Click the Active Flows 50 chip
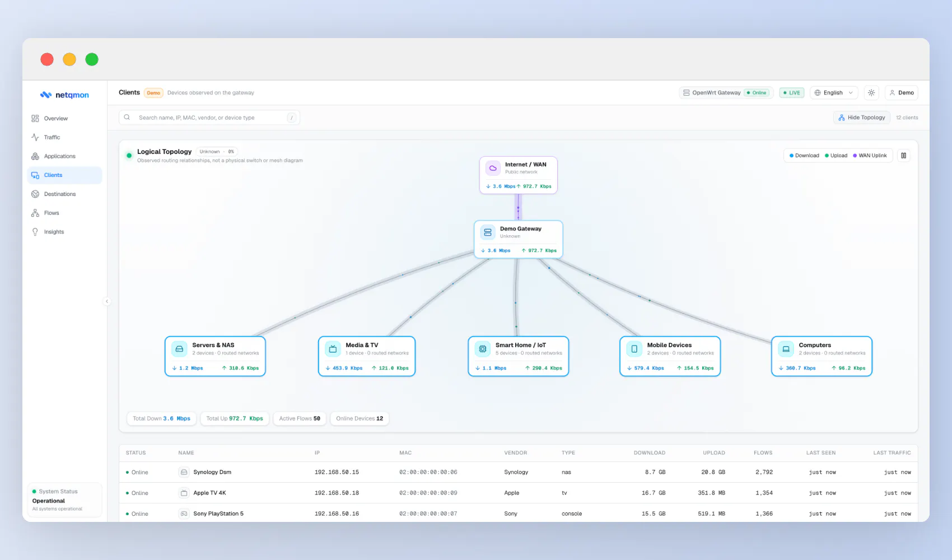952x560 pixels. coord(300,418)
